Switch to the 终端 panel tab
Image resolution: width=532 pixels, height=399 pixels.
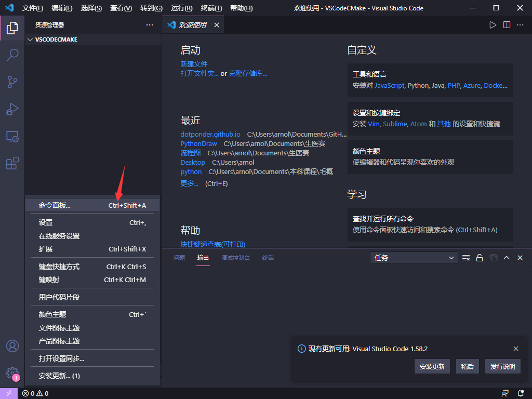pos(268,258)
